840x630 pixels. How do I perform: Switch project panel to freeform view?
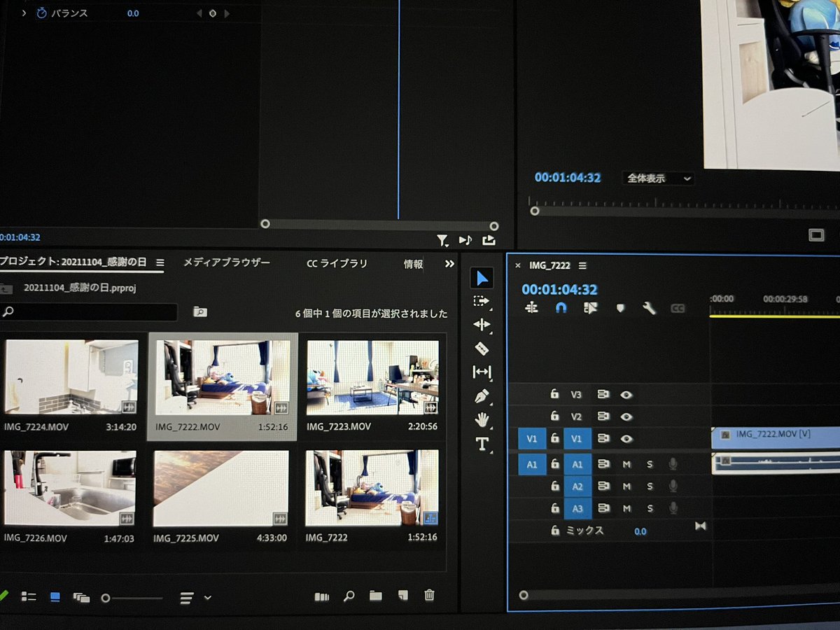click(x=81, y=597)
